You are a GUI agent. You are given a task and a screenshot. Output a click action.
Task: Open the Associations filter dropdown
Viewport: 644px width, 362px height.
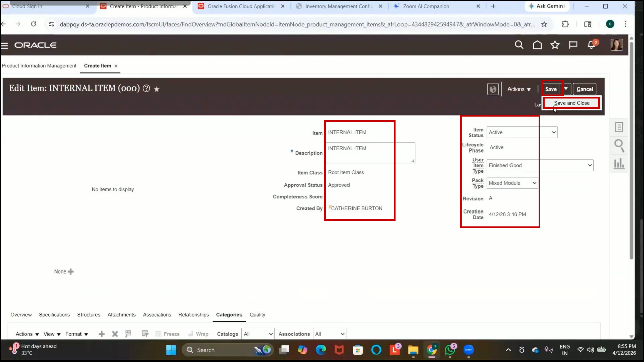click(x=329, y=334)
